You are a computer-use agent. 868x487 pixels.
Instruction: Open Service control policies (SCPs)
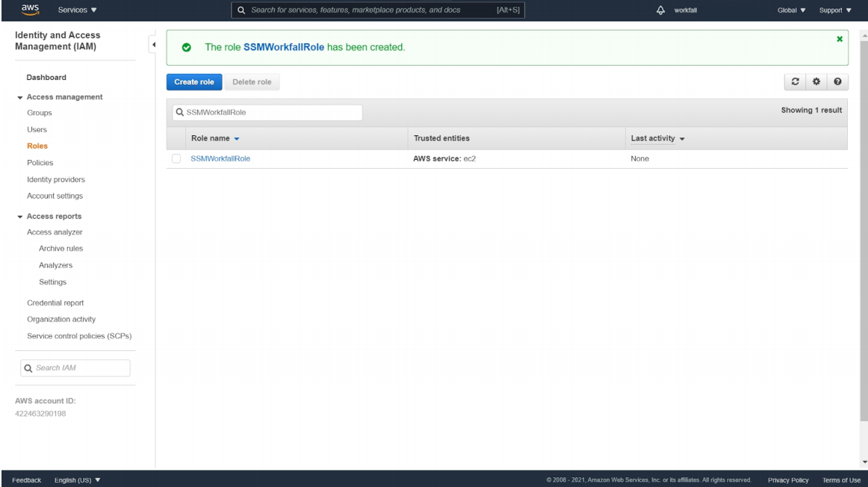(x=79, y=336)
